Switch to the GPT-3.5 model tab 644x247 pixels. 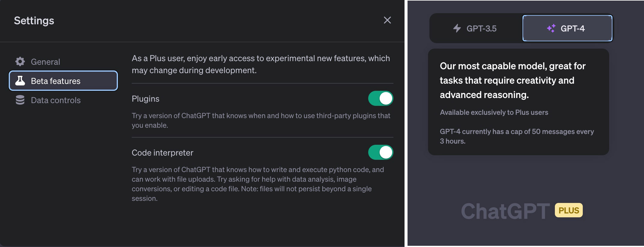[x=476, y=28]
